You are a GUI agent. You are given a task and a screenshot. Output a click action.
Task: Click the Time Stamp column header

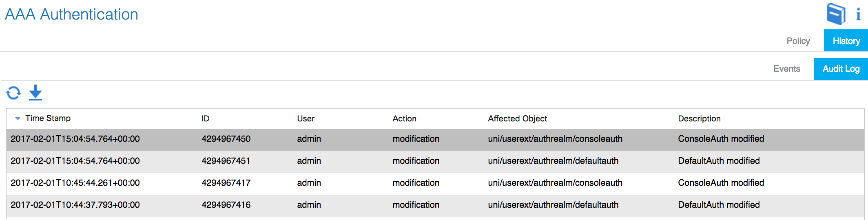[x=48, y=118]
